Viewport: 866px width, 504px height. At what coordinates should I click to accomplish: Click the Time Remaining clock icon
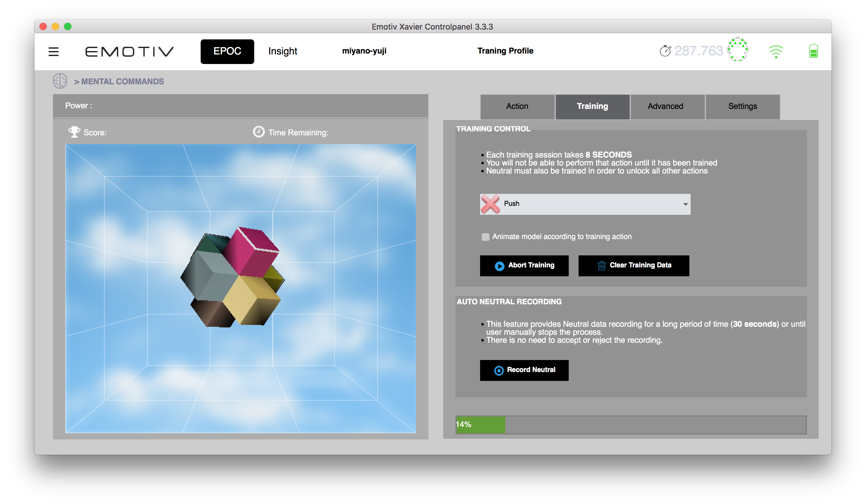[x=259, y=132]
